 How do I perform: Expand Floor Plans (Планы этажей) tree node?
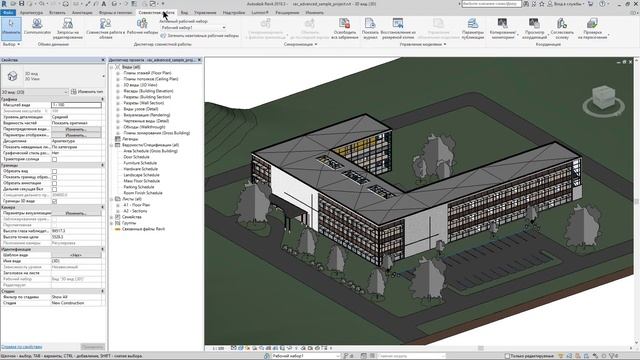pos(118,73)
